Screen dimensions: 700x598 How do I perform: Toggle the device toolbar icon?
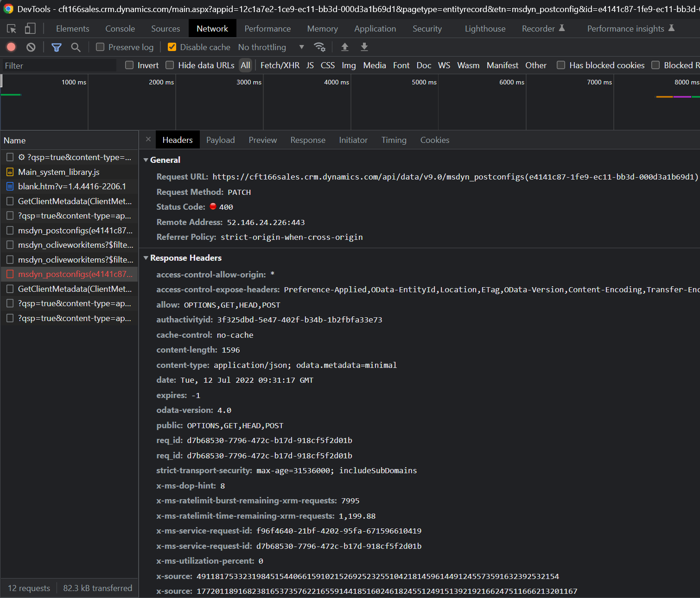30,29
